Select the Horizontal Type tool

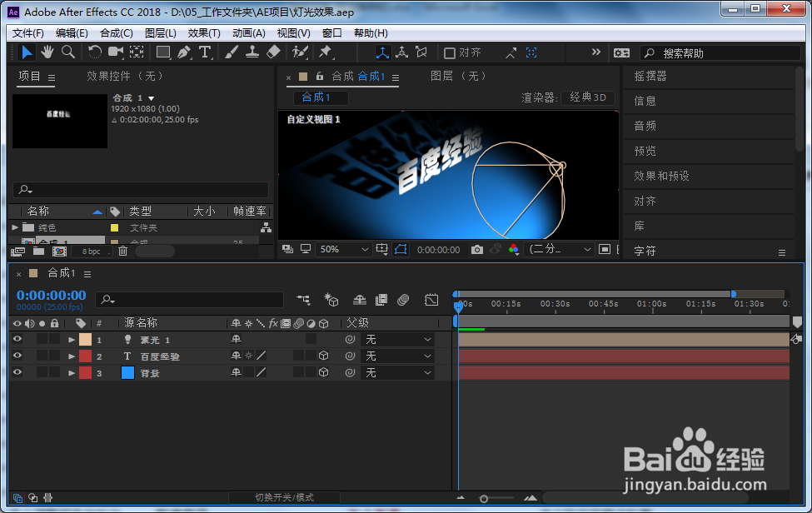click(205, 52)
